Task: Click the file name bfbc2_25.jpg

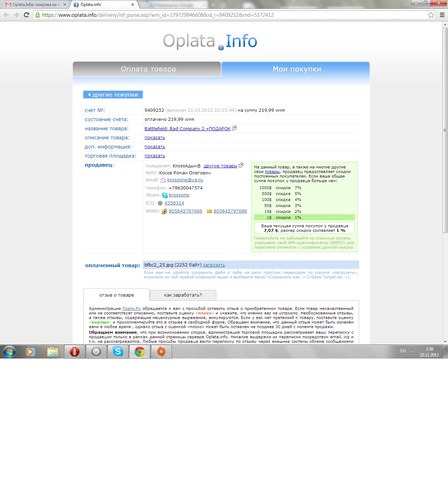Action: point(159,265)
